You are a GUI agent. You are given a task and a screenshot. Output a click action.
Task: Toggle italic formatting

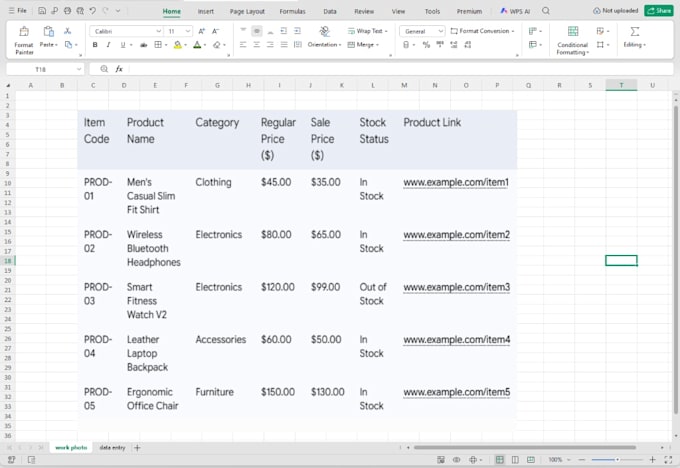pos(108,45)
